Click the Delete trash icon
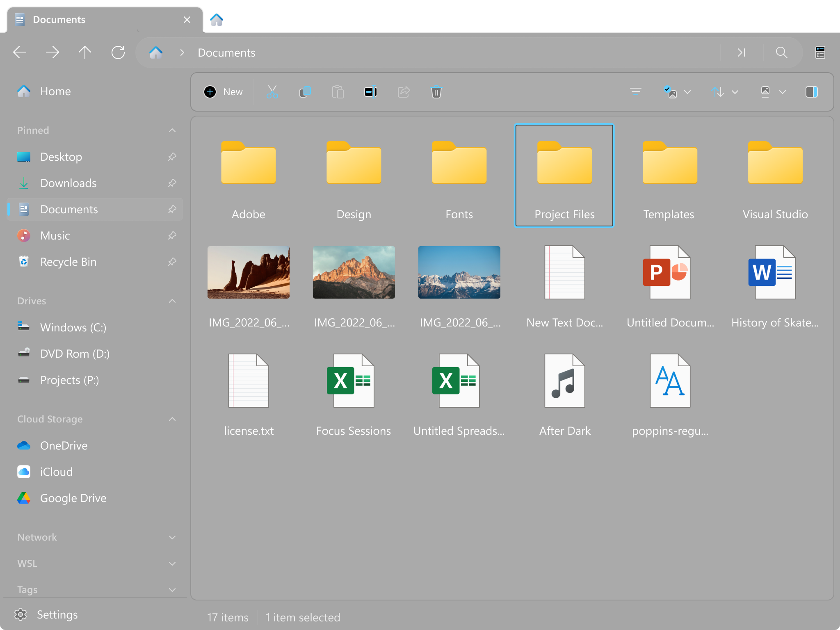Screen dimensions: 840x630 click(x=436, y=92)
